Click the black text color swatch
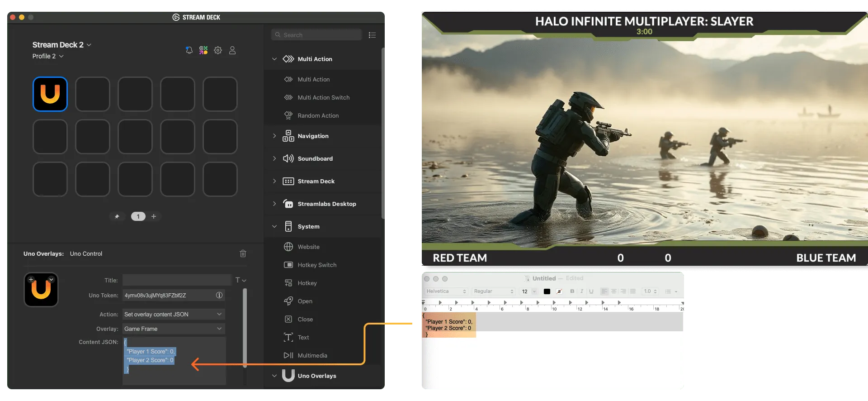The width and height of the screenshot is (868, 401). click(547, 291)
